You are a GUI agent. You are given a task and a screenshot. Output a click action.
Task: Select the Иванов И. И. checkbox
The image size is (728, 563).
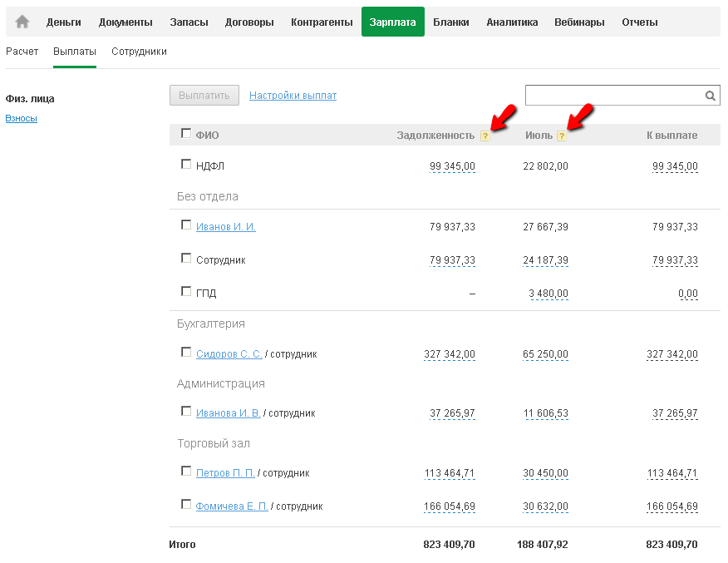(x=186, y=225)
